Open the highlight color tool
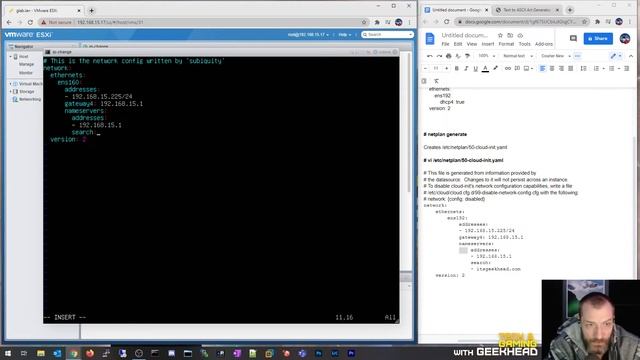 [x=495, y=69]
